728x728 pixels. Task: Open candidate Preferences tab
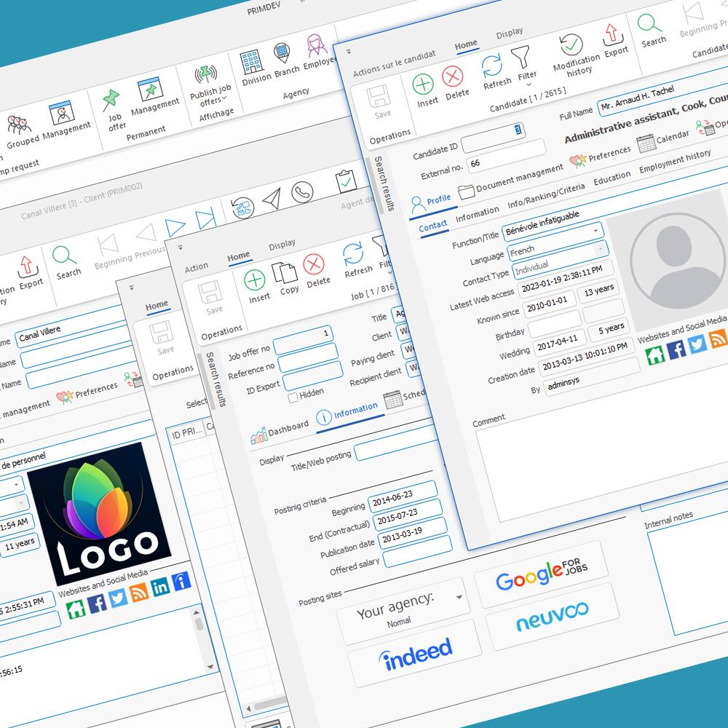click(601, 157)
